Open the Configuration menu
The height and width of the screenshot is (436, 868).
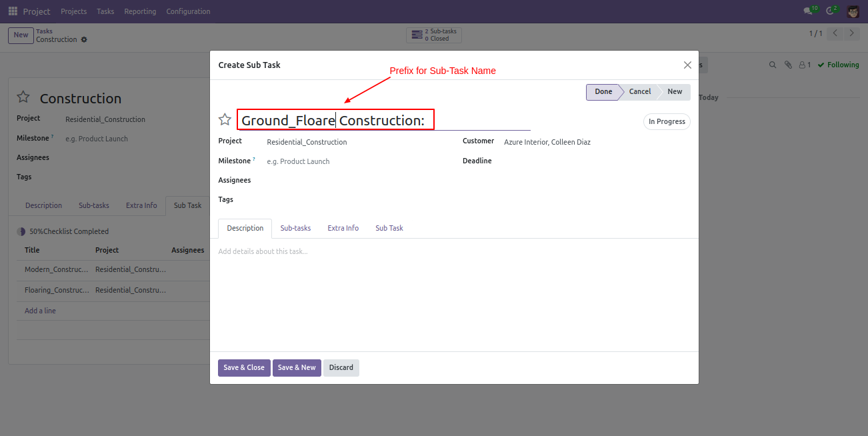point(188,11)
